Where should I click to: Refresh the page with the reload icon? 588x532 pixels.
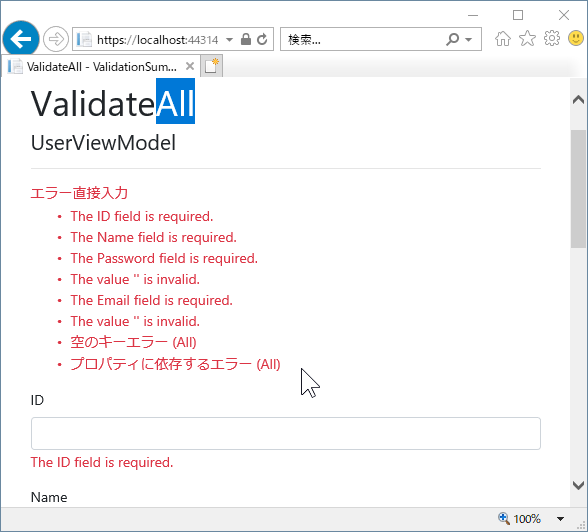[x=262, y=39]
